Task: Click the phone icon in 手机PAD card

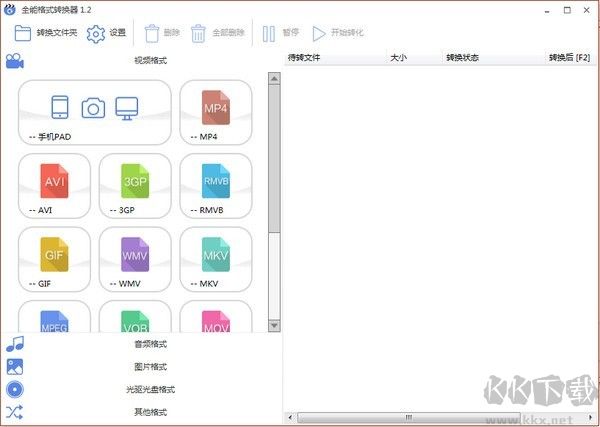Action: tap(60, 107)
